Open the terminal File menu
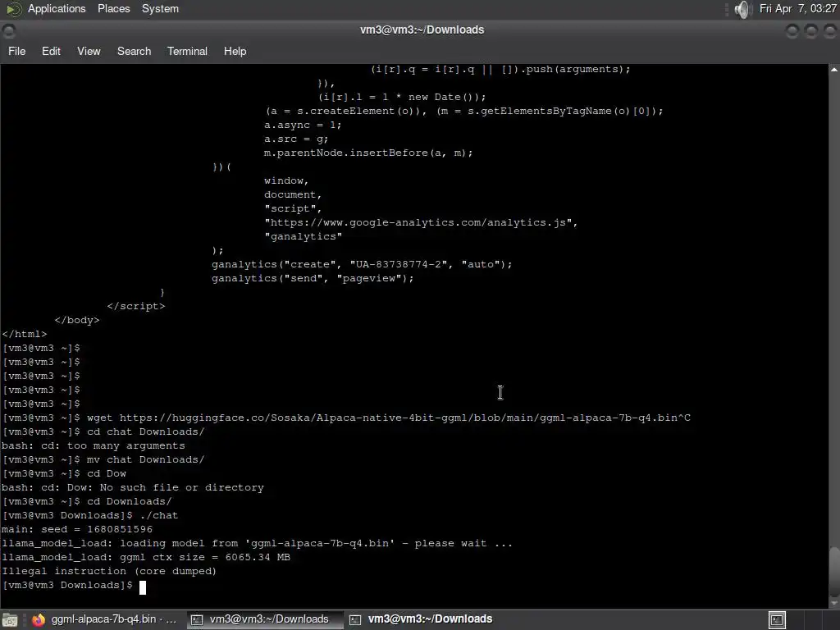 (16, 51)
